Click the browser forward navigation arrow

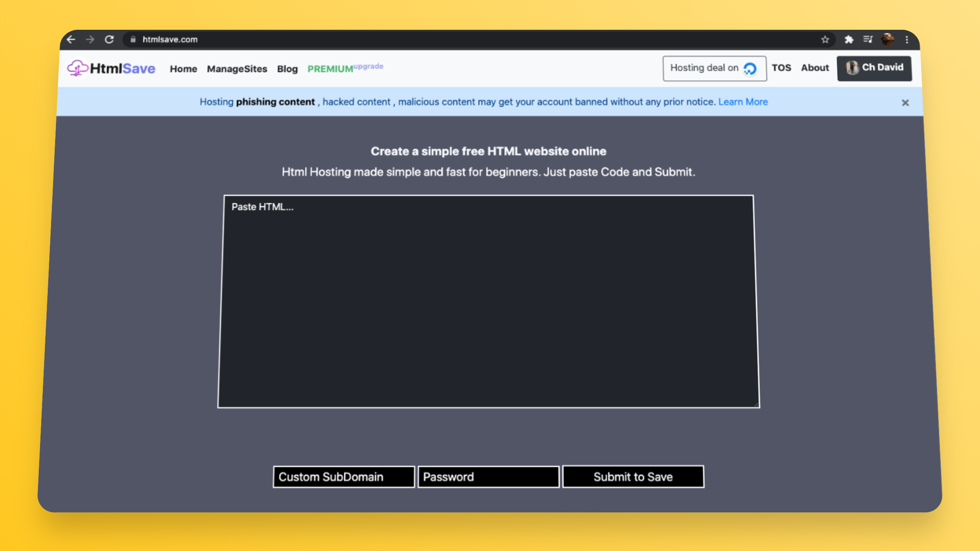[90, 39]
